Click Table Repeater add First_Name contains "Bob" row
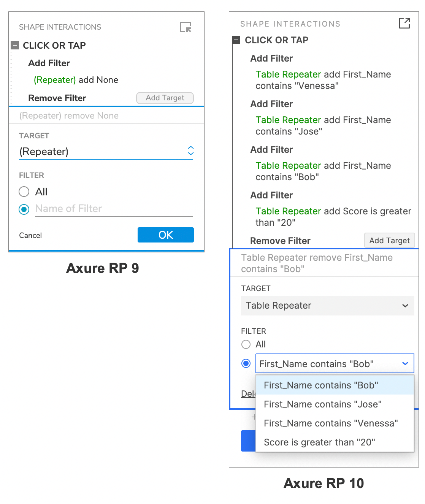This screenshot has width=425, height=504. coord(323,171)
